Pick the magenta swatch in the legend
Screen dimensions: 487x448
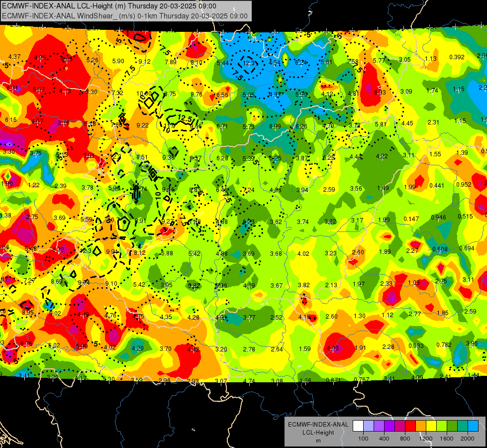coord(400,426)
